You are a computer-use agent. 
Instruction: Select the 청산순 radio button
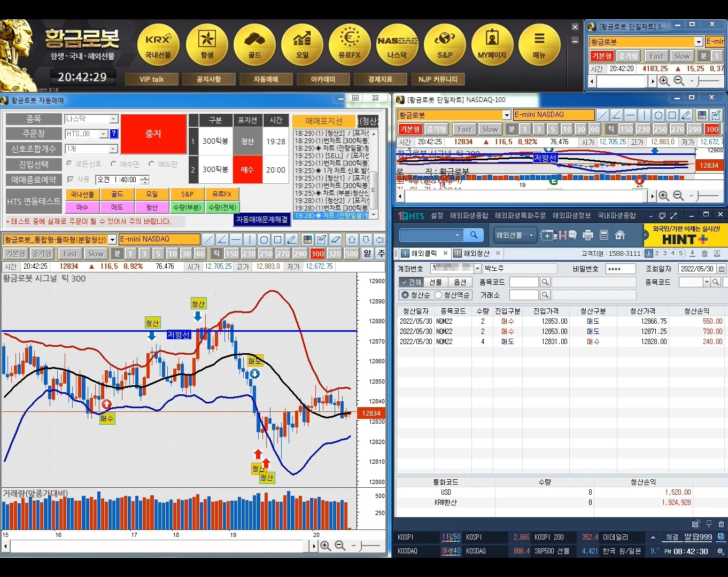point(405,295)
